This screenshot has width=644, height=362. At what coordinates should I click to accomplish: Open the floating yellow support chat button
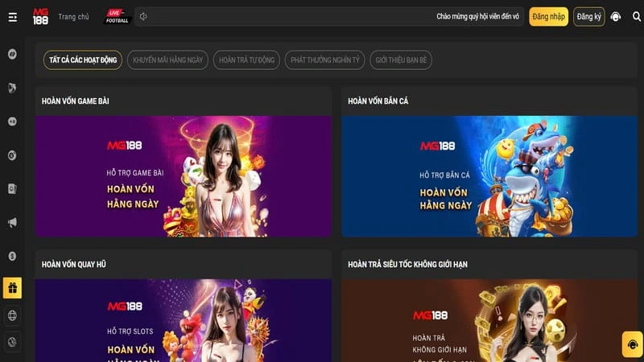[x=633, y=344]
